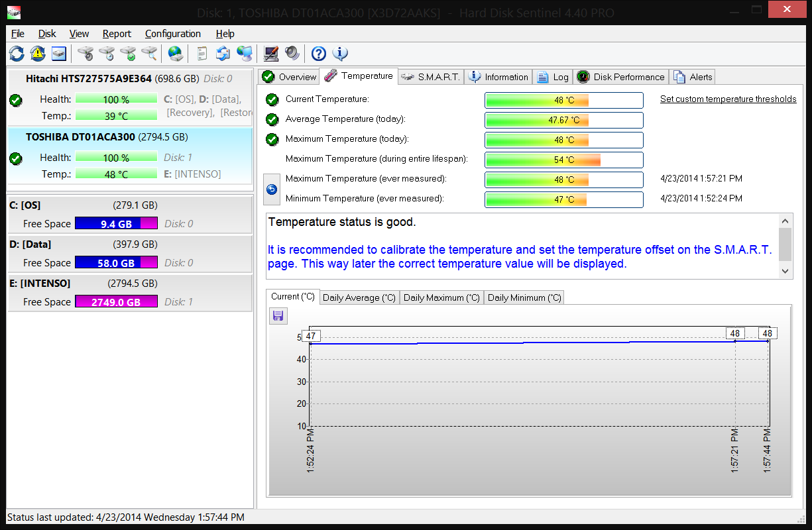The image size is (812, 530).
Task: Switch to the Overview tab
Action: click(x=289, y=77)
